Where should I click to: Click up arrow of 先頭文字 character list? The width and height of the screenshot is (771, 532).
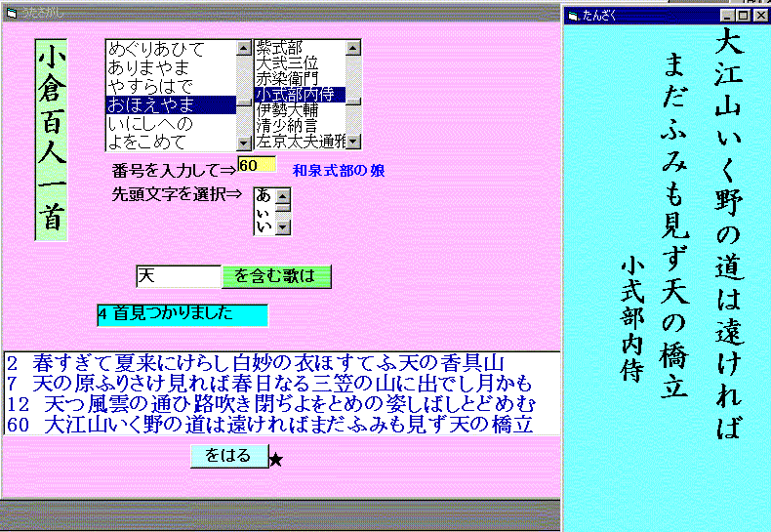[x=284, y=195]
